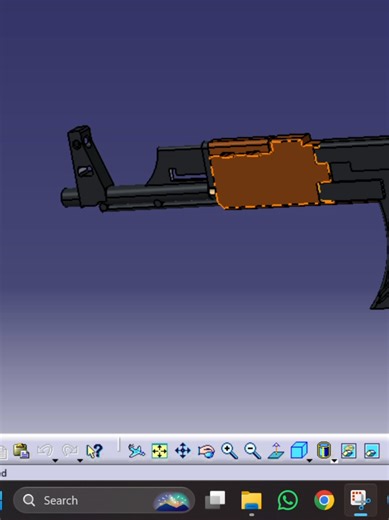389x520 pixels.
Task: Select the Normal View tool
Action: click(276, 451)
